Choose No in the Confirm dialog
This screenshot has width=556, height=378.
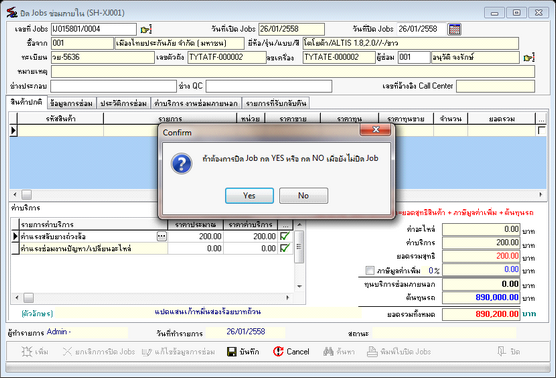303,195
